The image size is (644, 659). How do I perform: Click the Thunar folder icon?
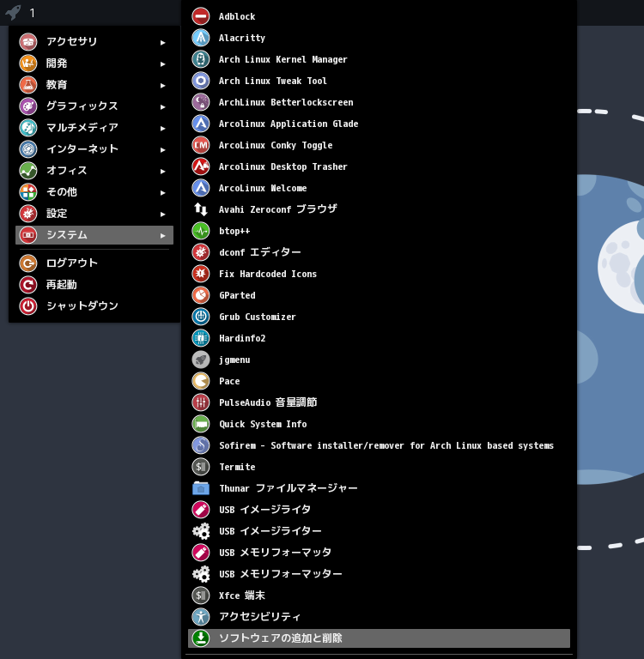click(201, 488)
